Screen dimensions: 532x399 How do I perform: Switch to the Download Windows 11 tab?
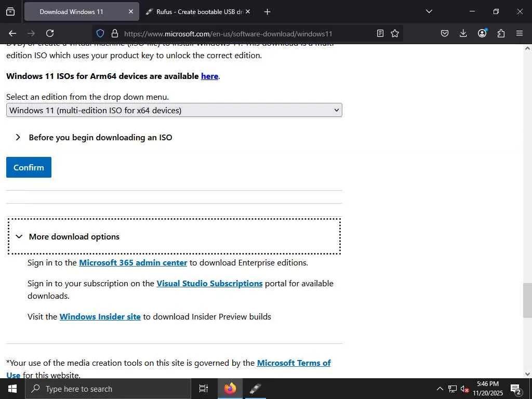(x=82, y=11)
